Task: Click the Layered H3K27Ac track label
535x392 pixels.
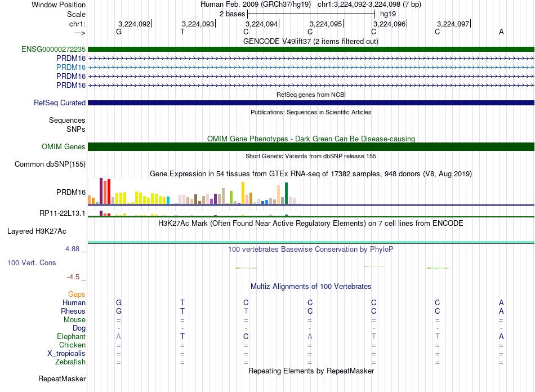Action: pyautogui.click(x=37, y=231)
